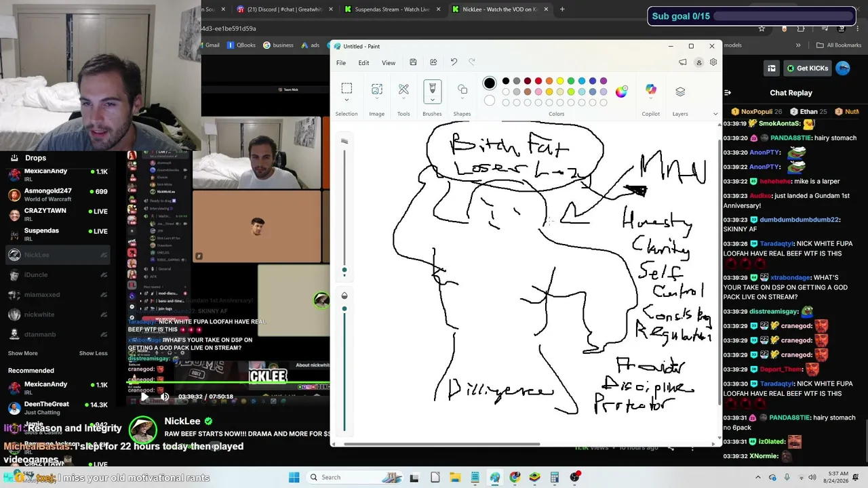
Task: Click the Get KICKs button
Action: pyautogui.click(x=807, y=68)
